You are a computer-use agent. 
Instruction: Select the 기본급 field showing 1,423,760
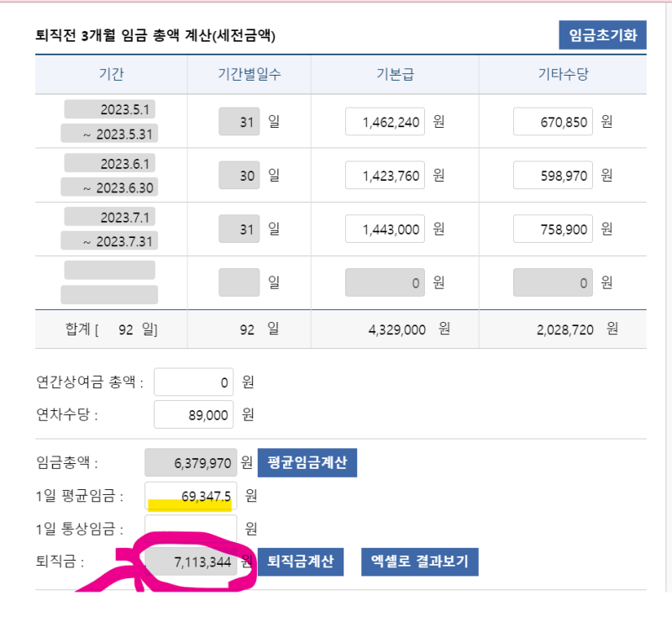[x=385, y=175]
